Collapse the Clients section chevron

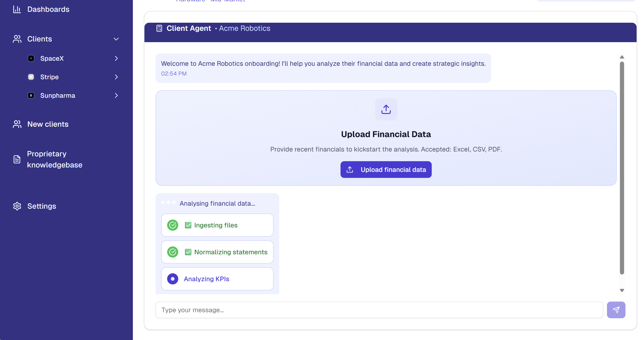pyautogui.click(x=116, y=39)
